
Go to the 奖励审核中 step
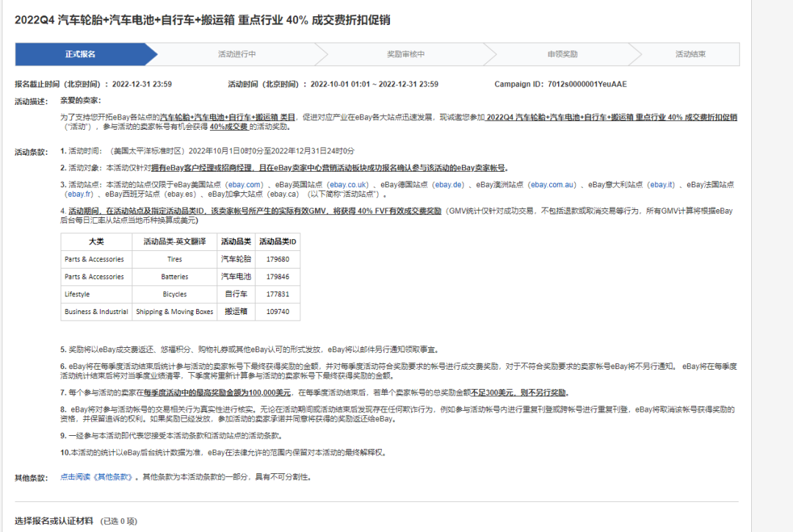(x=405, y=54)
